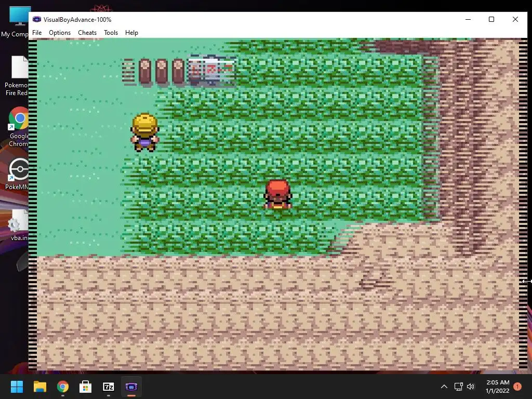Open the Options menu
This screenshot has width=532, height=399.
click(x=60, y=33)
